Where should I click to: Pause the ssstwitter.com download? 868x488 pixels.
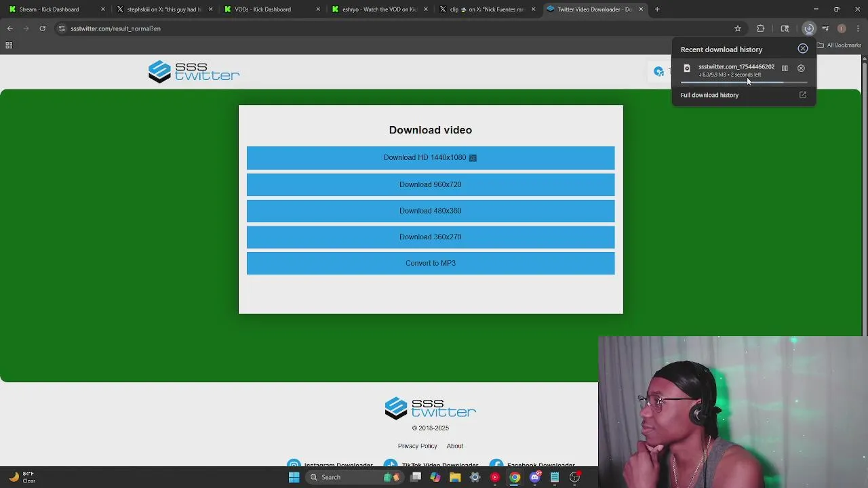[x=785, y=68]
